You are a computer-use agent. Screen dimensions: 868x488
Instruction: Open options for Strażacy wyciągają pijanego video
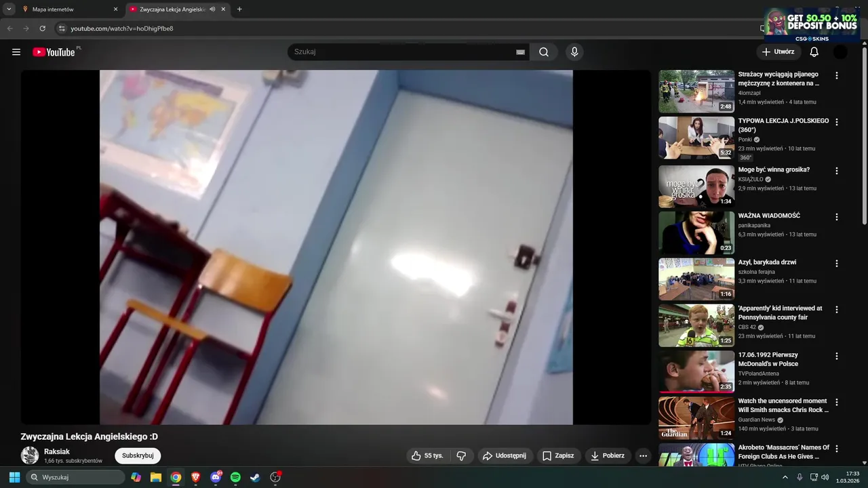(837, 76)
